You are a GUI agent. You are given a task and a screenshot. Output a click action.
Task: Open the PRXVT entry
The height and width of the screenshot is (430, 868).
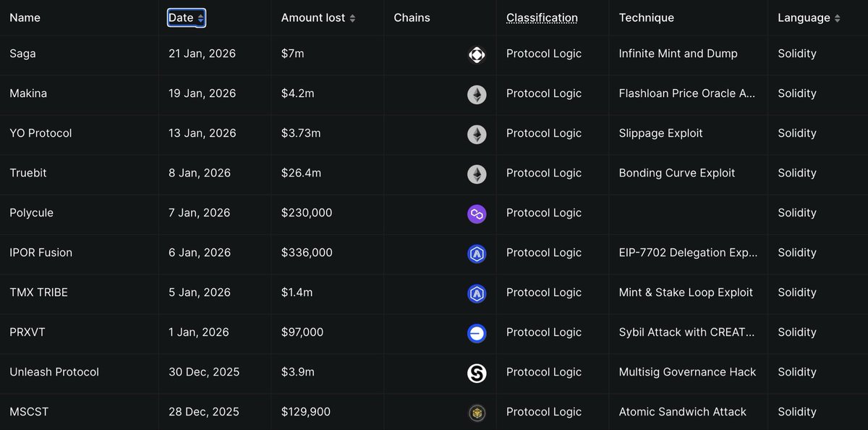pyautogui.click(x=27, y=332)
